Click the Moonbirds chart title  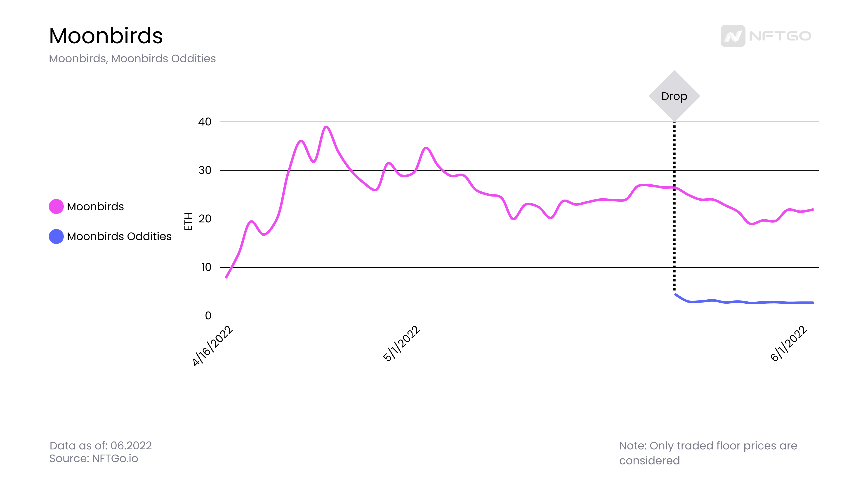(x=106, y=36)
